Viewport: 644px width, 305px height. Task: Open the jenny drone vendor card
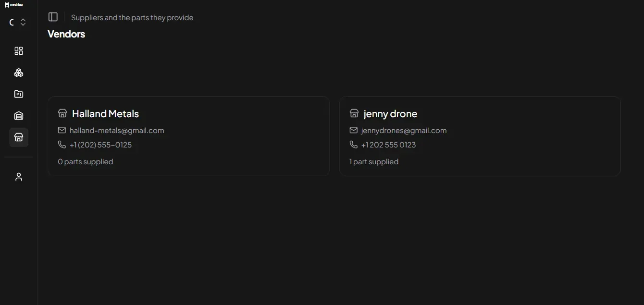(x=480, y=136)
